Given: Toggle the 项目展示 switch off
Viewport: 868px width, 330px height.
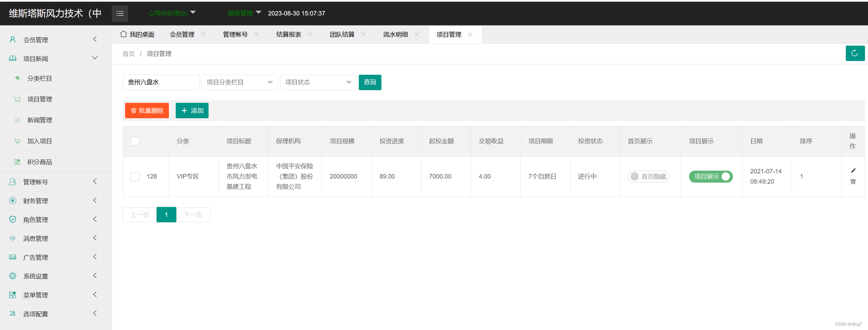Looking at the screenshot, I should click(x=711, y=176).
